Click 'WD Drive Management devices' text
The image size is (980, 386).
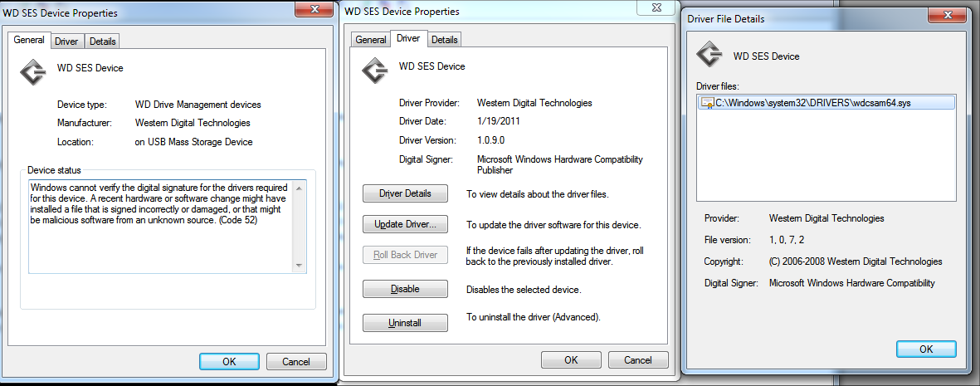coord(197,105)
